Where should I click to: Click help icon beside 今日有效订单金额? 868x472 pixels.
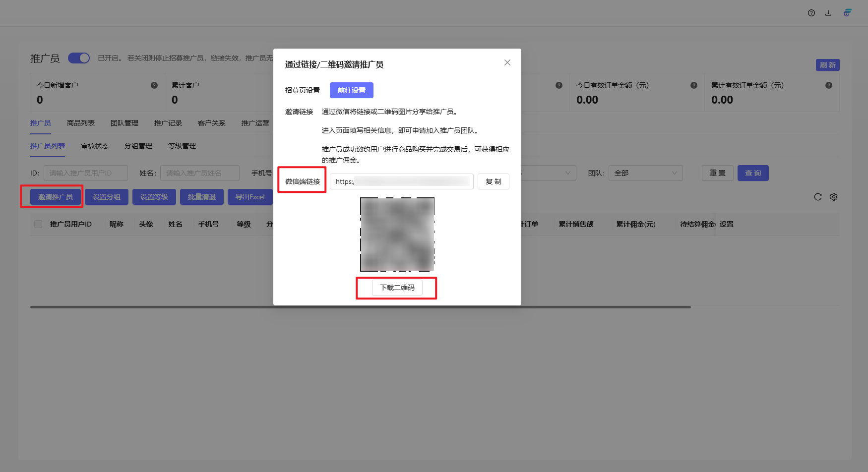click(x=694, y=85)
